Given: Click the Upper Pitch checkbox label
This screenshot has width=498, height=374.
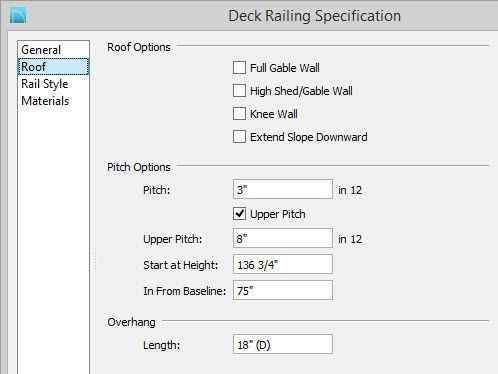Looking at the screenshot, I should click(278, 214).
